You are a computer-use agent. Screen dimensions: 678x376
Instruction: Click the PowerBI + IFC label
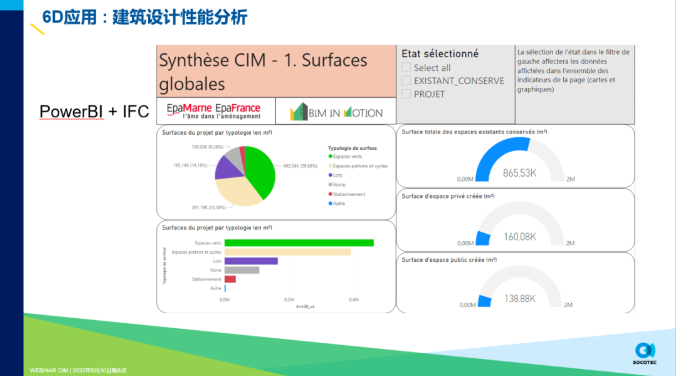[x=94, y=112]
